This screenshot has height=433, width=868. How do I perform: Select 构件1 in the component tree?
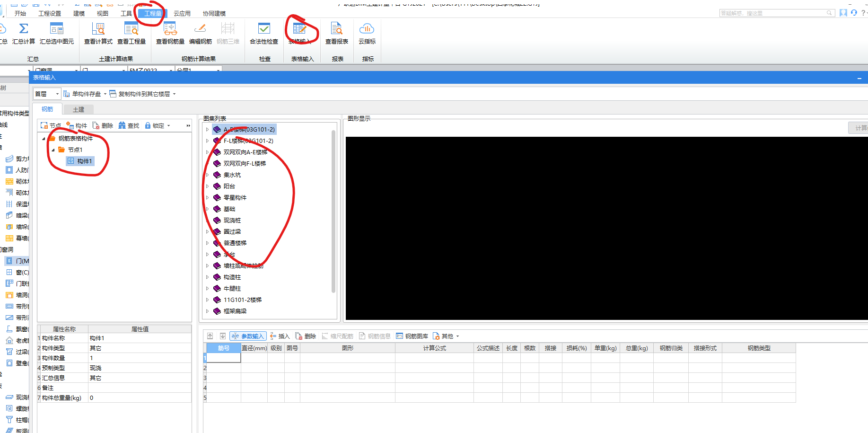pos(80,161)
